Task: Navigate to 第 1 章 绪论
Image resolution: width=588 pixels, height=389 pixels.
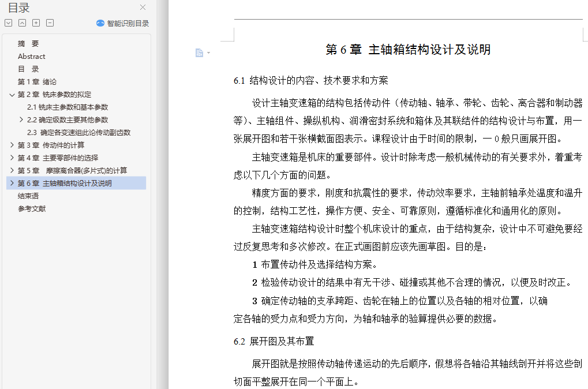Action: [37, 82]
